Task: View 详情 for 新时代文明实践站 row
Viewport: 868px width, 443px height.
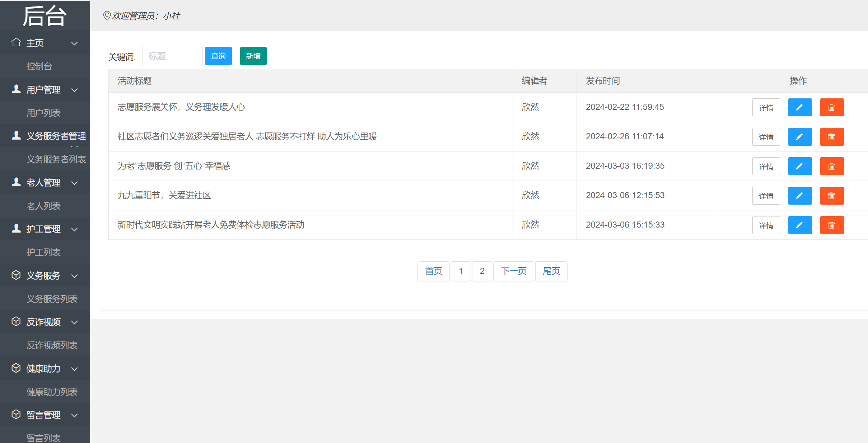Action: click(x=766, y=225)
